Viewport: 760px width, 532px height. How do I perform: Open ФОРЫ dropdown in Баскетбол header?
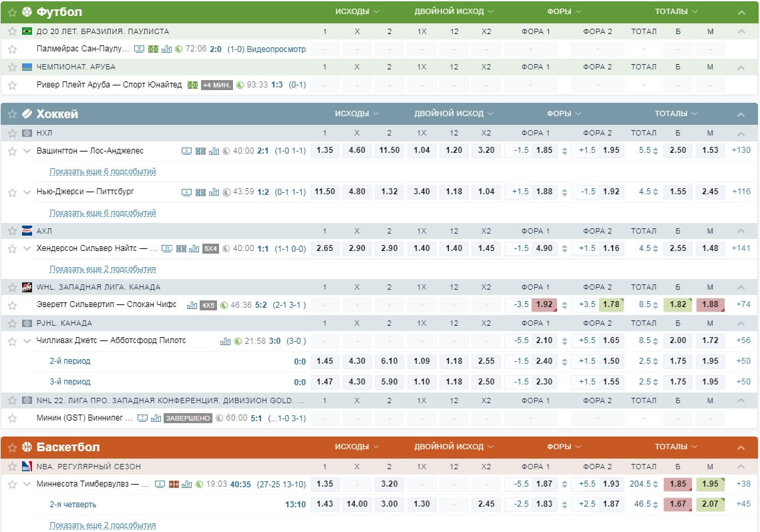point(564,447)
